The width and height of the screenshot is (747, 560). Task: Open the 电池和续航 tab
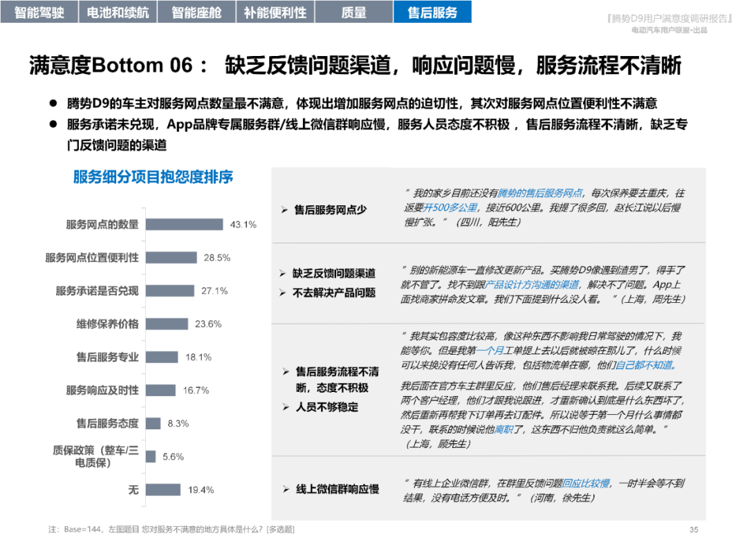coord(118,12)
